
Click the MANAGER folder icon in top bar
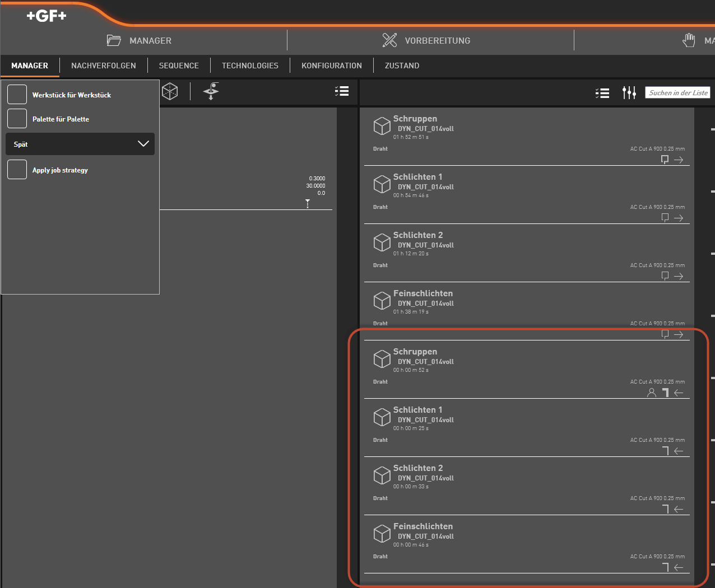point(114,40)
